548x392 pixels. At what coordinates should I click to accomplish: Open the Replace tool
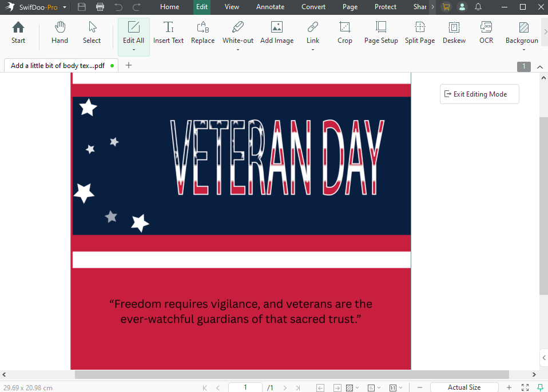[202, 33]
